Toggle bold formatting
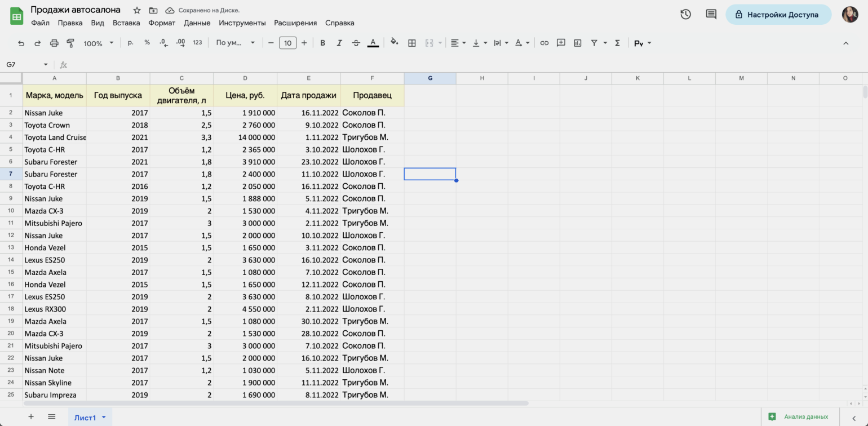 [x=322, y=43]
